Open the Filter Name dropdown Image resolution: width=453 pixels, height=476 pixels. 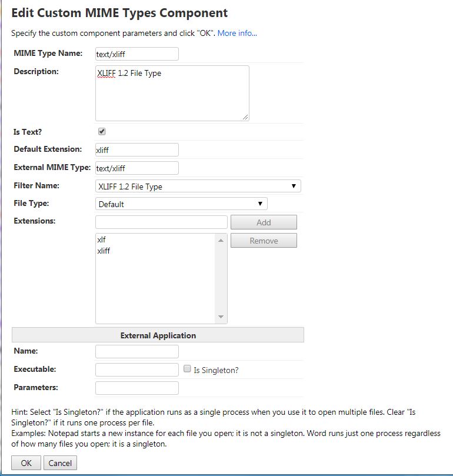198,186
